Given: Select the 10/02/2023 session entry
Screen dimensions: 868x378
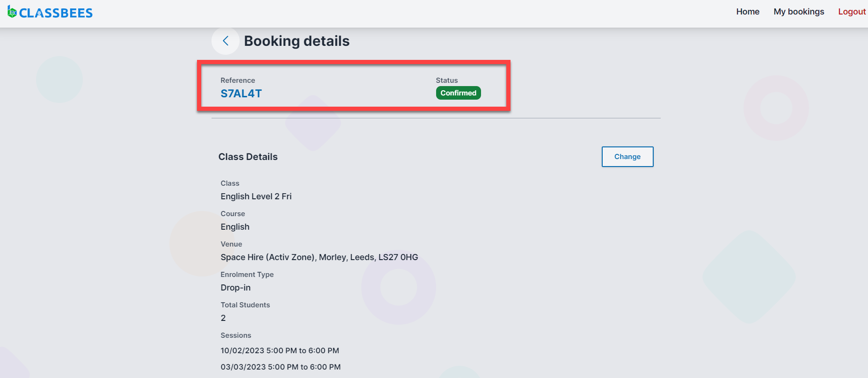Looking at the screenshot, I should 280,351.
